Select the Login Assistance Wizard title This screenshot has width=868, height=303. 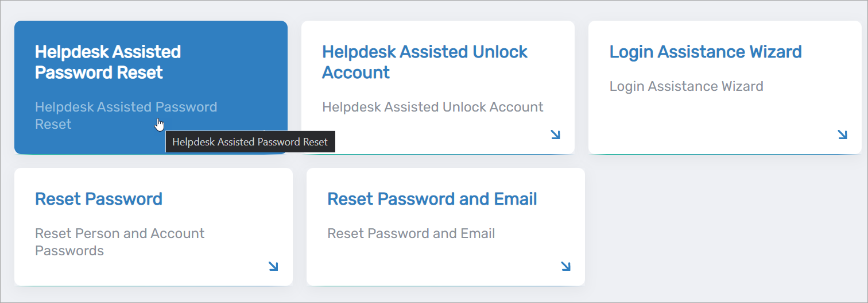(x=706, y=52)
